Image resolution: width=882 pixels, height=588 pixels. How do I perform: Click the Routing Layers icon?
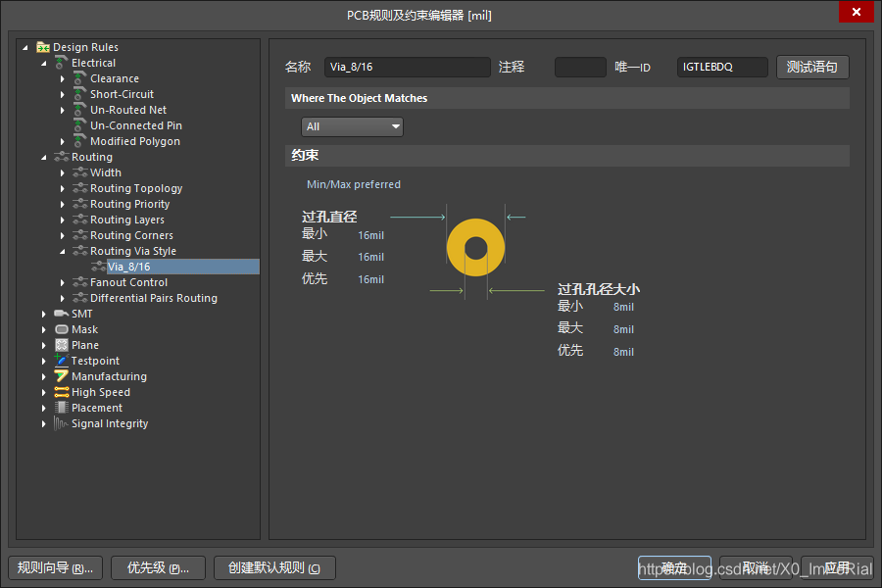[x=80, y=220]
